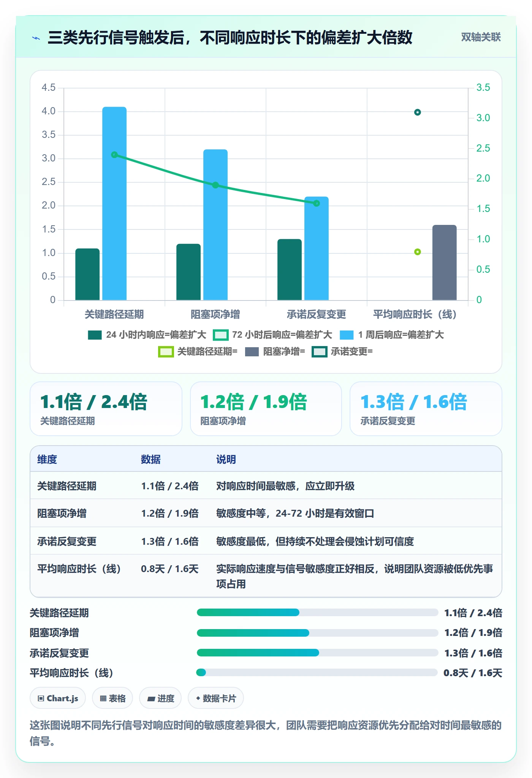Click the dark teal bar for 阻塞项净增
532x778 pixels.
click(188, 272)
